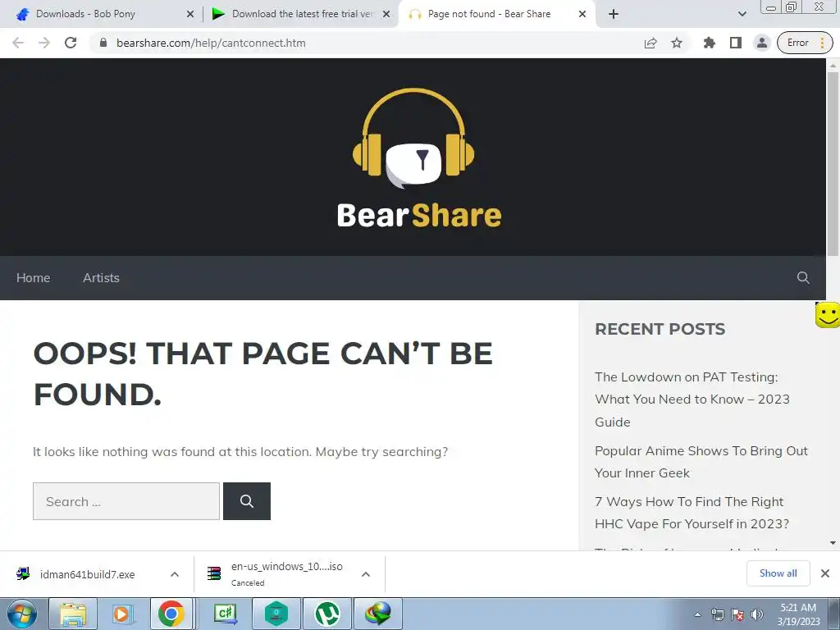Click Show all downloads button

[x=778, y=573]
